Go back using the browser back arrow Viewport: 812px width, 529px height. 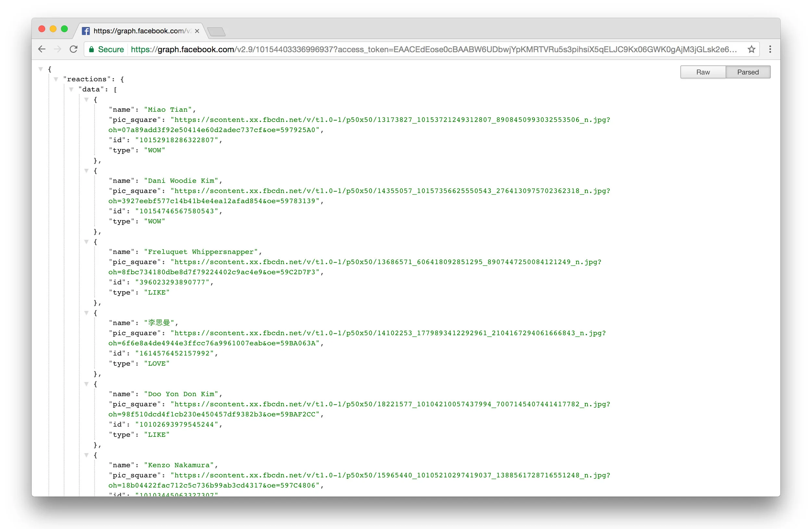[42, 49]
